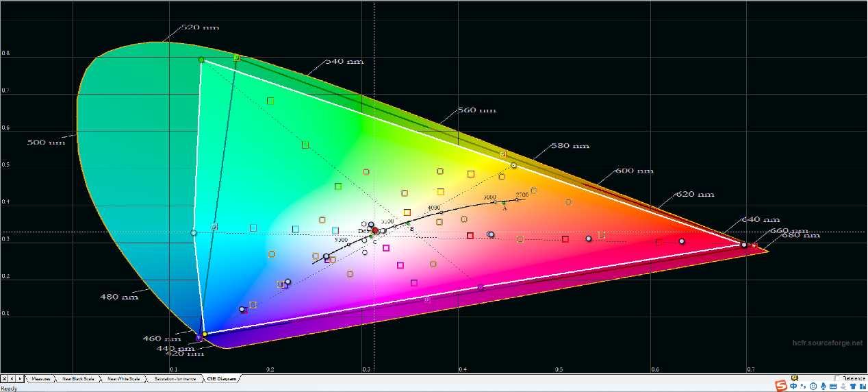Open the emoji smiley face icon
This screenshot has height=392, width=868.
[813, 386]
